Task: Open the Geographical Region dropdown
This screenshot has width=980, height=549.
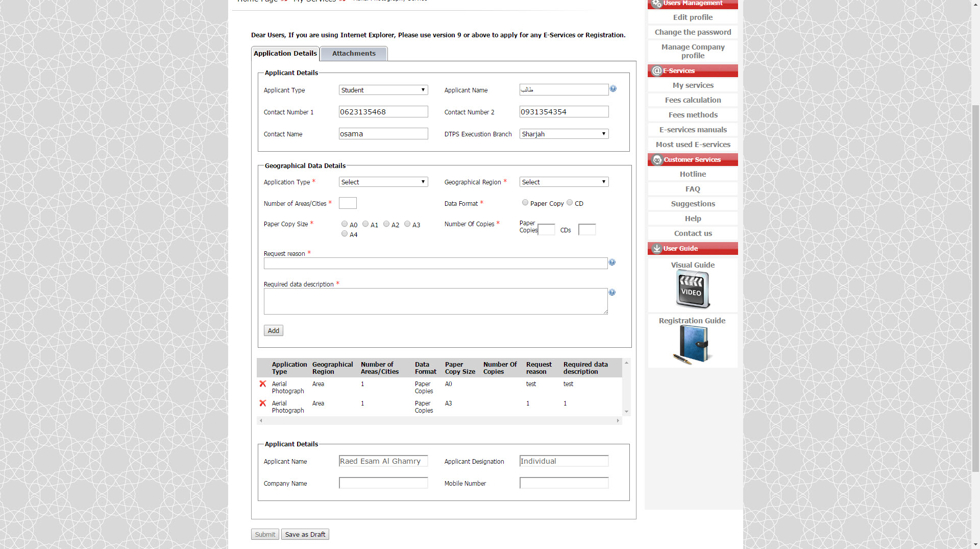Action: coord(564,182)
